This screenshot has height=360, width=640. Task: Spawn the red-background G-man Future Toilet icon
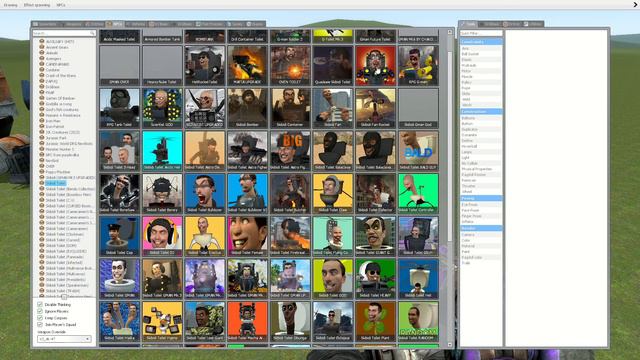click(x=375, y=65)
